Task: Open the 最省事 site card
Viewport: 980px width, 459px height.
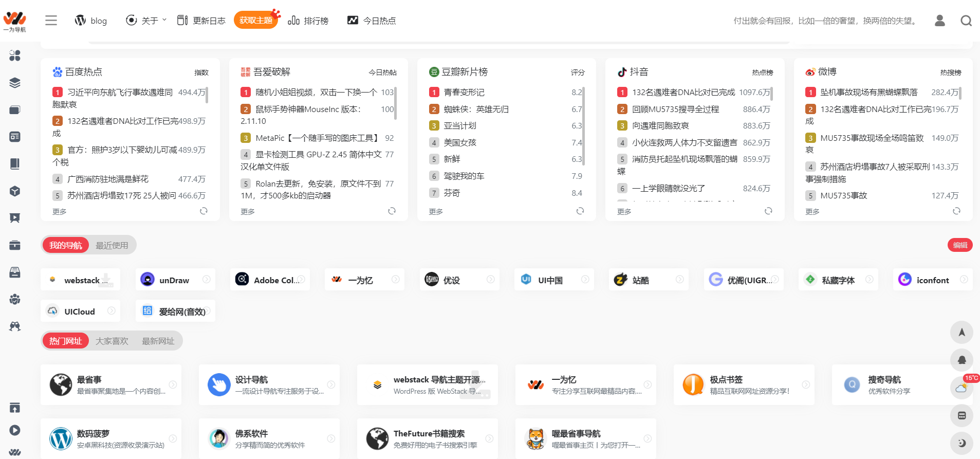Action: pyautogui.click(x=111, y=384)
